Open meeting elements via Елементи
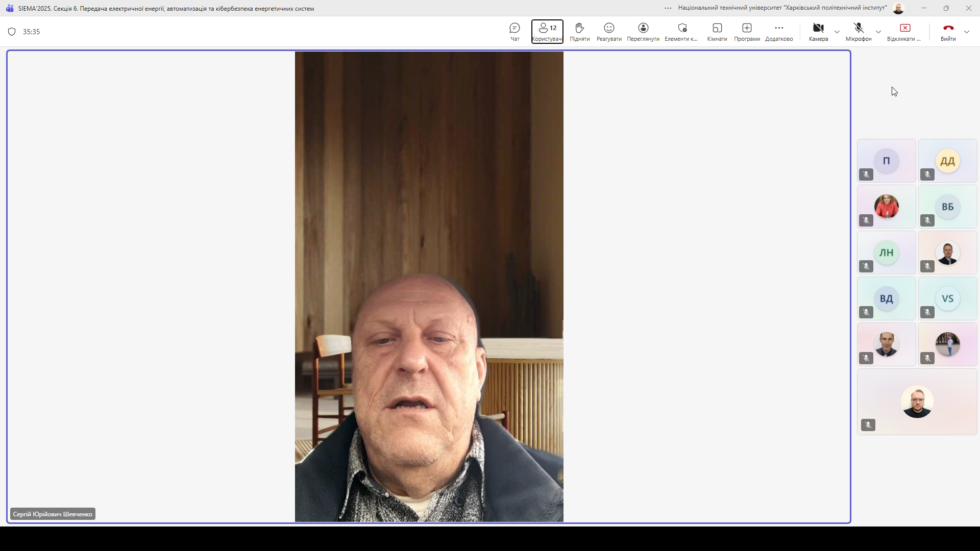 tap(681, 31)
